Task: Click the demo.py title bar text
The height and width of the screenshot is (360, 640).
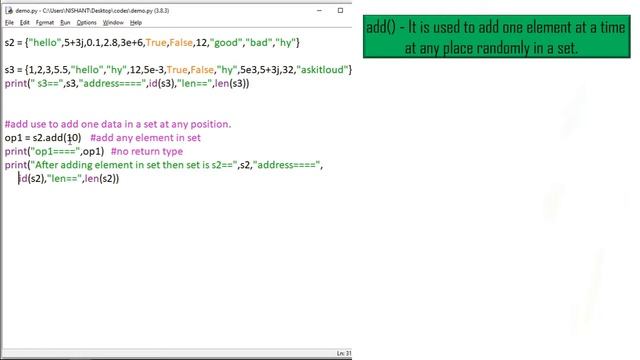Action: (92, 11)
